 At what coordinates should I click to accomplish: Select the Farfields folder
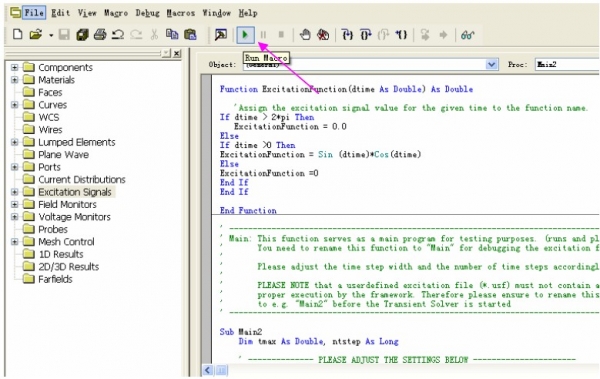[x=55, y=279]
